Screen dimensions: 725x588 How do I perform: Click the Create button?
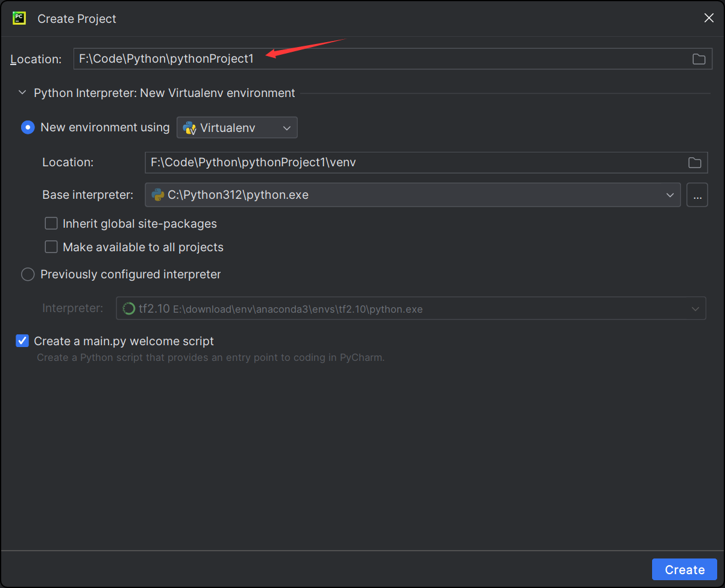tap(684, 569)
